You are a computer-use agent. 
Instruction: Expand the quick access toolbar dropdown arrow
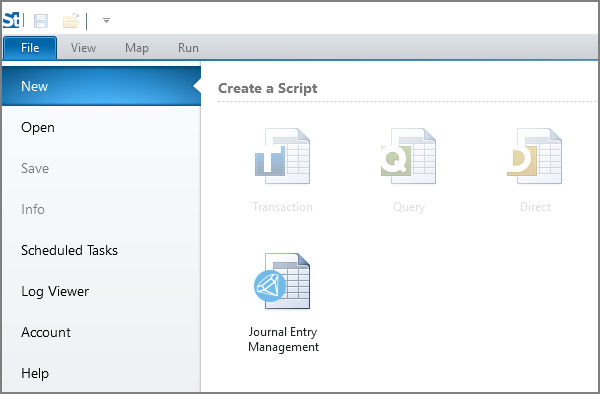click(106, 20)
